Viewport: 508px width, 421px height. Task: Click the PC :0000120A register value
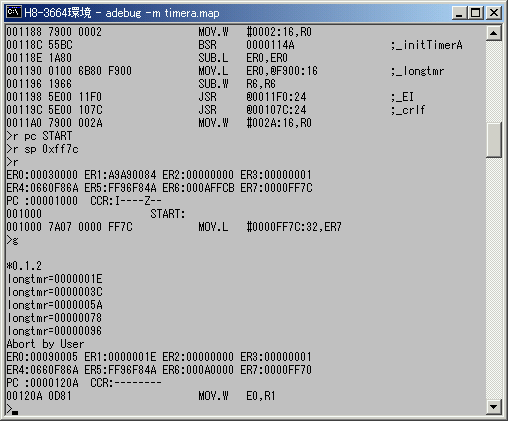coord(42,383)
